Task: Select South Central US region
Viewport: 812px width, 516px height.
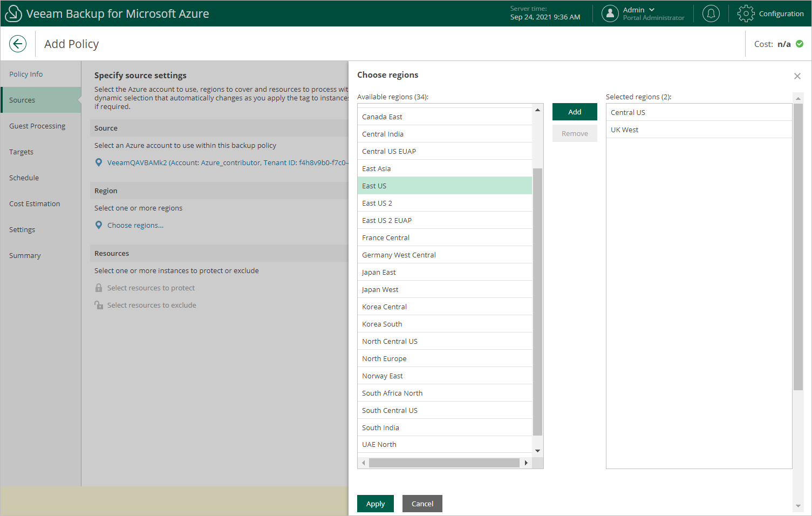Action: [445, 410]
